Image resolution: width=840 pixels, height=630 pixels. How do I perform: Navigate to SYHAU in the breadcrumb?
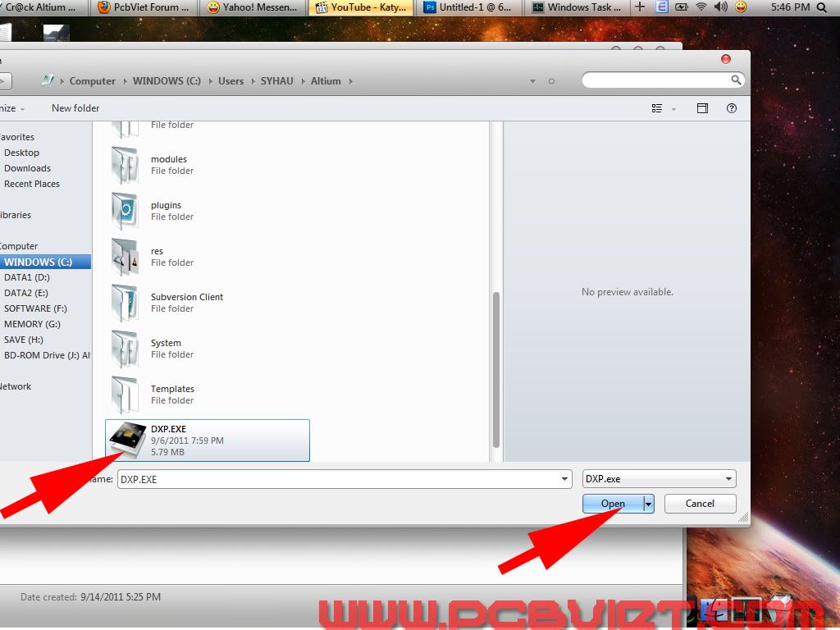pyautogui.click(x=276, y=81)
